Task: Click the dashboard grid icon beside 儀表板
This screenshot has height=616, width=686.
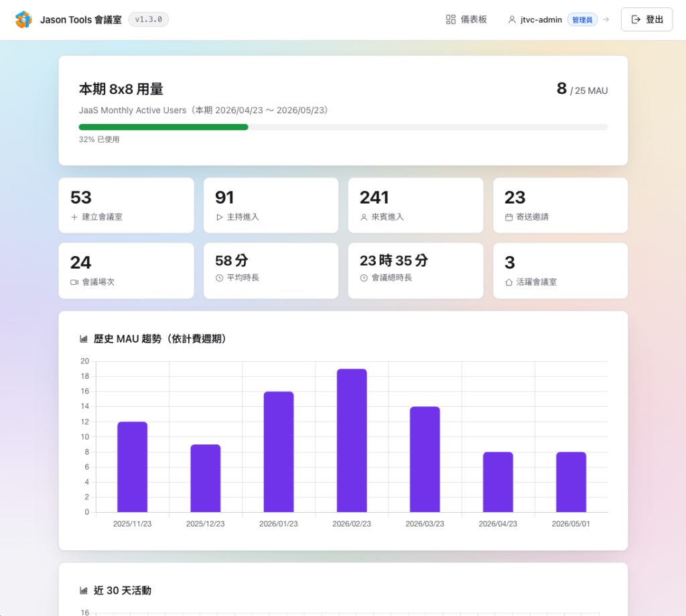Action: 451,19
